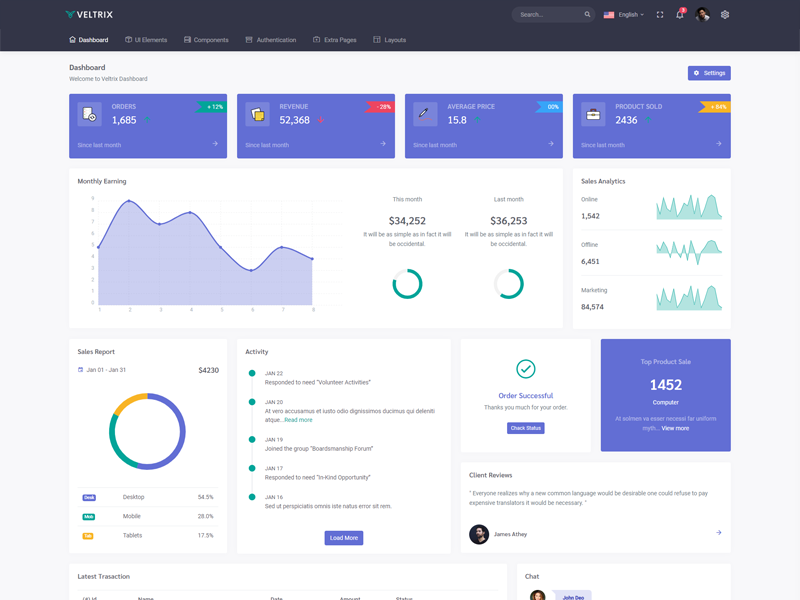
Task: Click the Order Successful checkmark icon
Action: (x=526, y=369)
